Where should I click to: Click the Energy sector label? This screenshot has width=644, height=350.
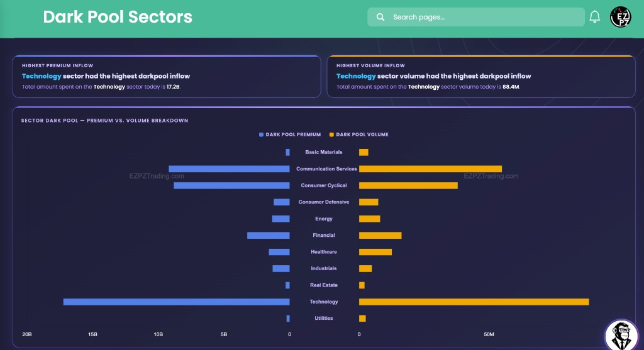point(324,219)
